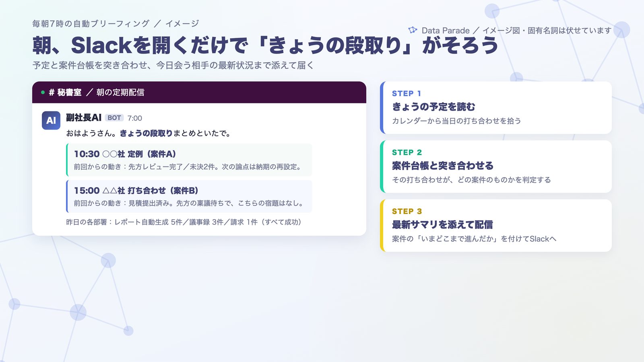Click the Data Parade brand name text
Image resolution: width=644 pixels, height=362 pixels.
point(446,31)
